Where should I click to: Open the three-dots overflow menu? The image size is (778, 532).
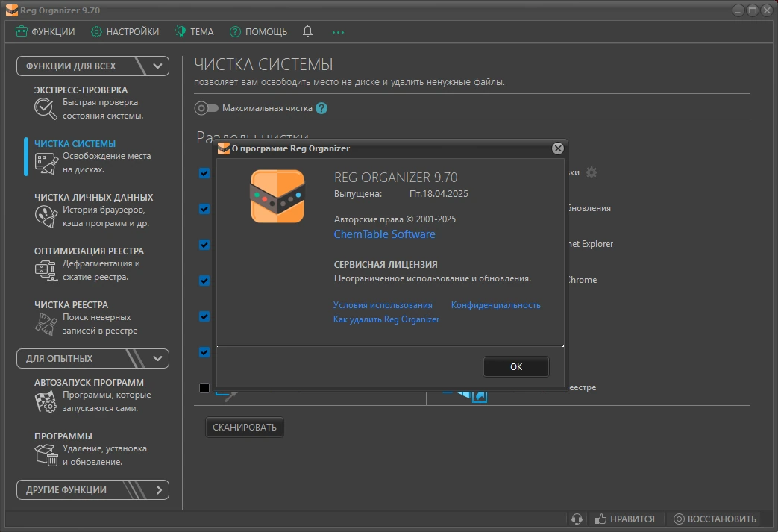(338, 32)
